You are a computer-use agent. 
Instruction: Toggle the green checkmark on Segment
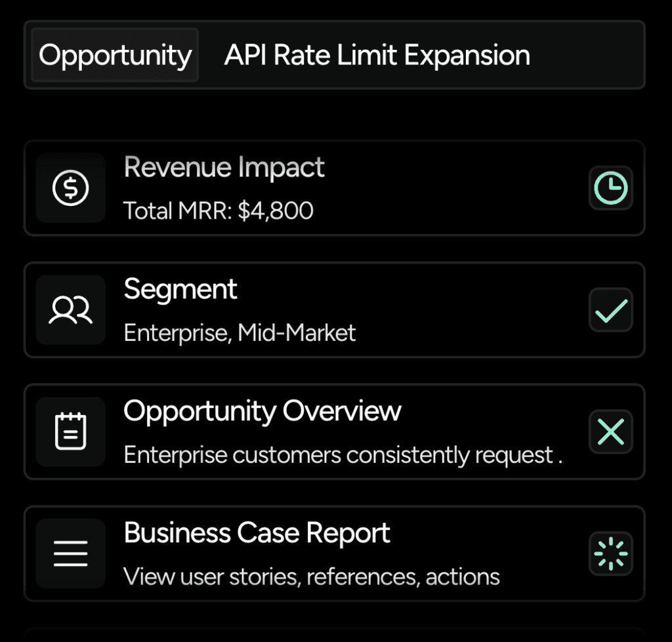point(611,310)
